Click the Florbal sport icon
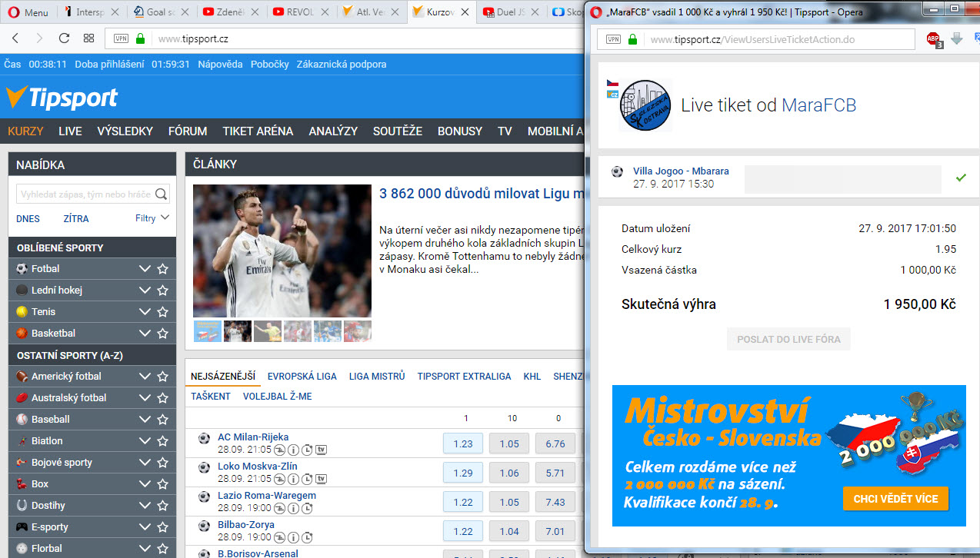This screenshot has width=980, height=558. 22,549
